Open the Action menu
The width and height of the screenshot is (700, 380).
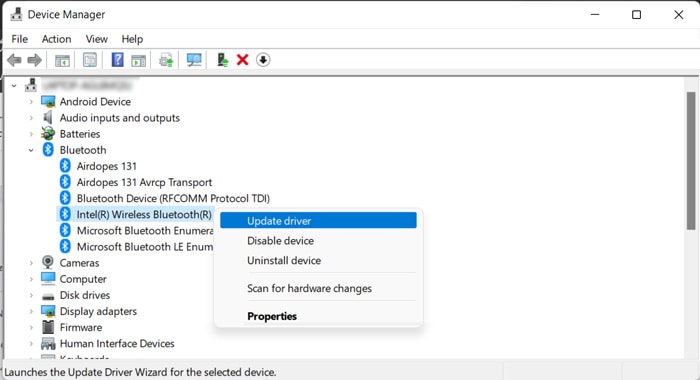click(56, 39)
